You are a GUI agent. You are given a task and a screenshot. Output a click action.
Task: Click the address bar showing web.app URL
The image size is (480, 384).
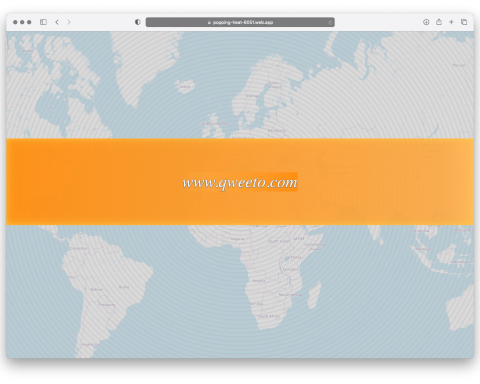point(240,22)
